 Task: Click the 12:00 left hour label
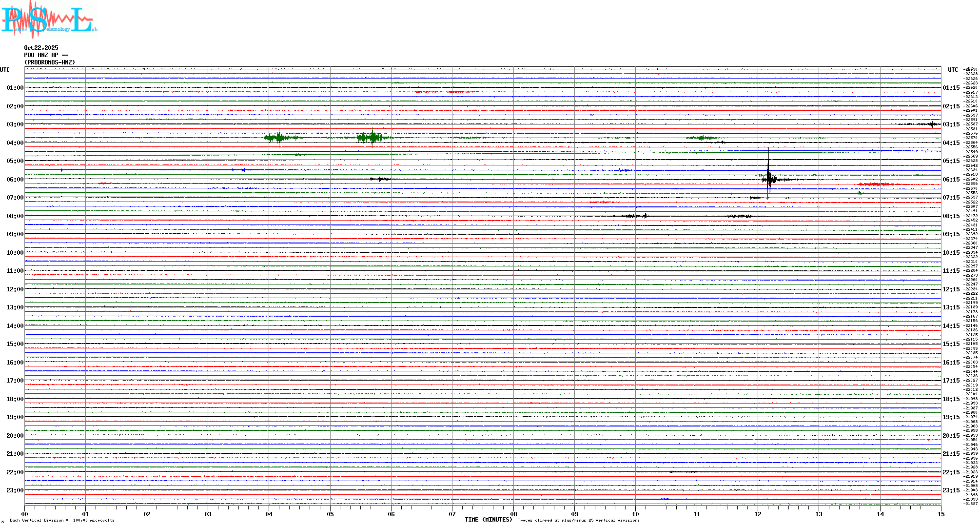15,289
